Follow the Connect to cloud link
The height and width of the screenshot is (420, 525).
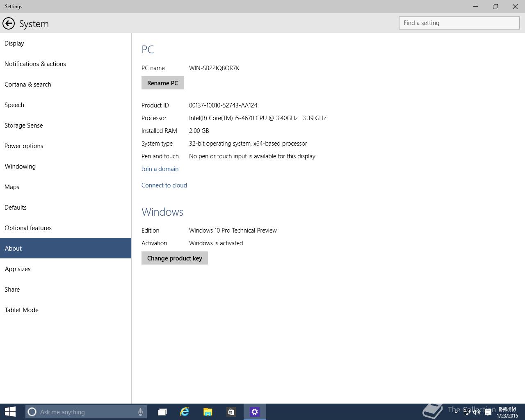tap(164, 185)
